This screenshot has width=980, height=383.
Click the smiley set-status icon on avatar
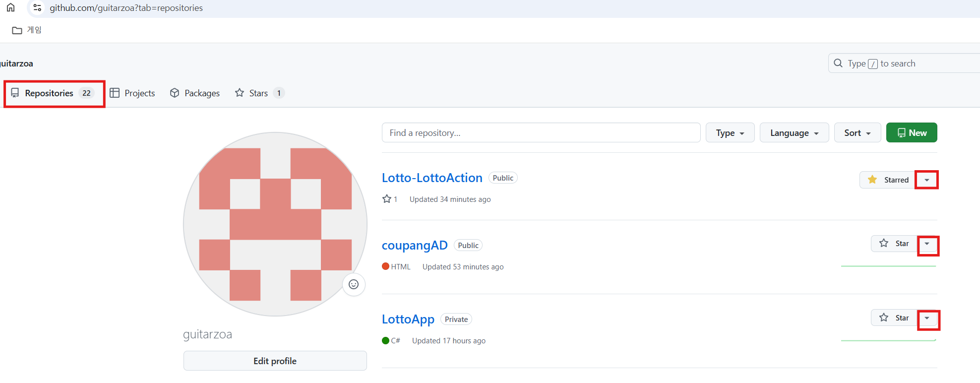[354, 284]
